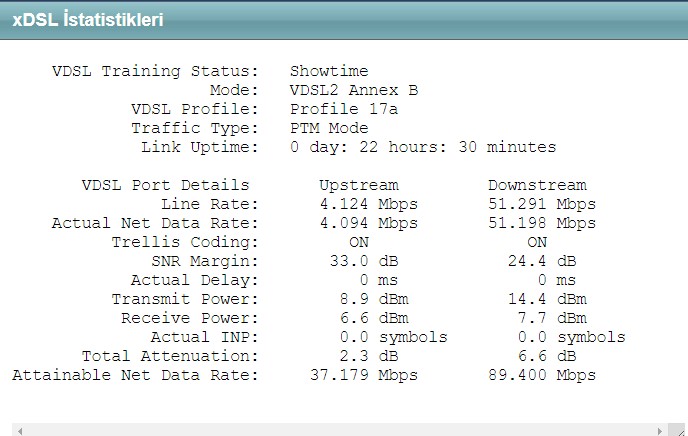Screen dimensions: 688x436
Task: Click the upstream Line Rate 4.124 Mbps
Action: pos(368,204)
